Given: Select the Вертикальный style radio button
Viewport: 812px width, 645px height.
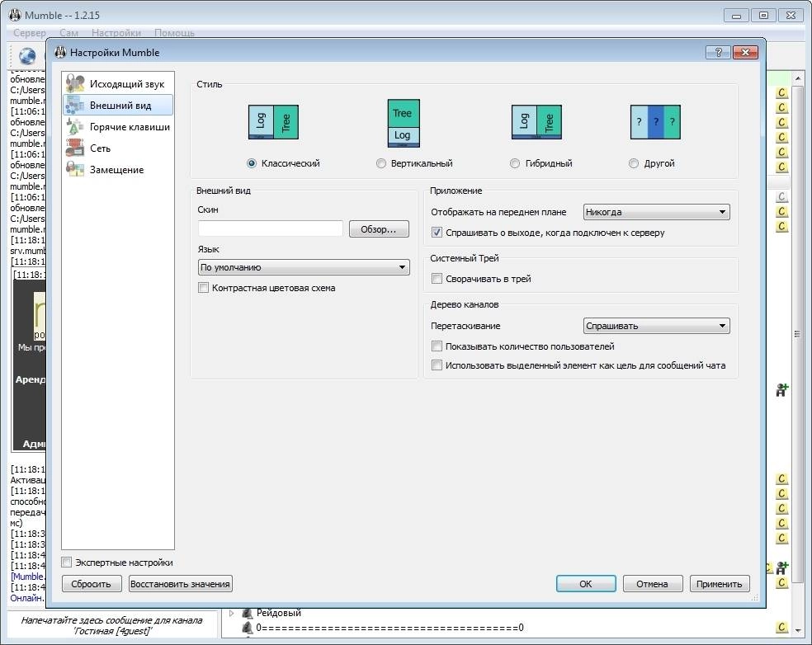Looking at the screenshot, I should click(381, 163).
